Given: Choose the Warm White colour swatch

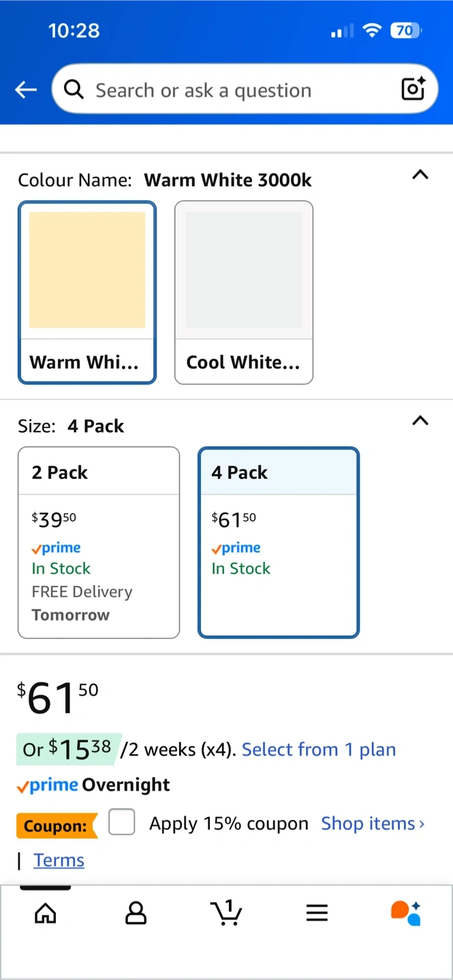Looking at the screenshot, I should coord(87,292).
